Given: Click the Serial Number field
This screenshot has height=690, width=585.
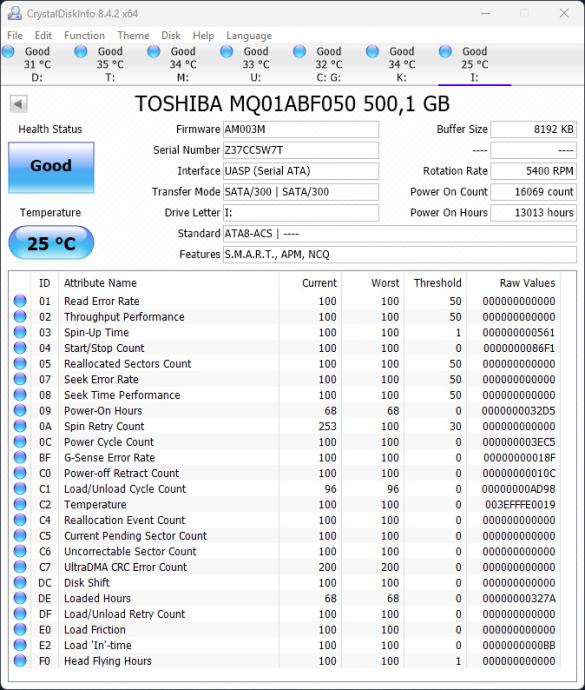Looking at the screenshot, I should pos(301,150).
